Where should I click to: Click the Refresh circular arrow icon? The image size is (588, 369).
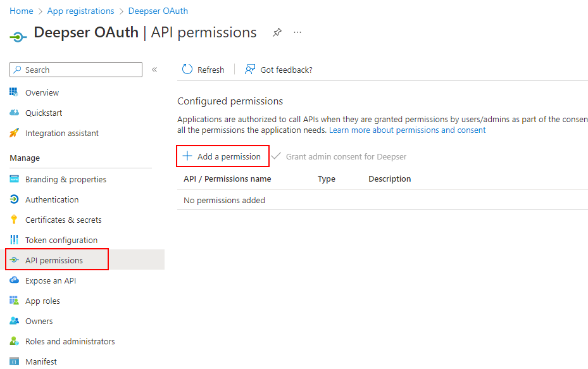(x=187, y=70)
